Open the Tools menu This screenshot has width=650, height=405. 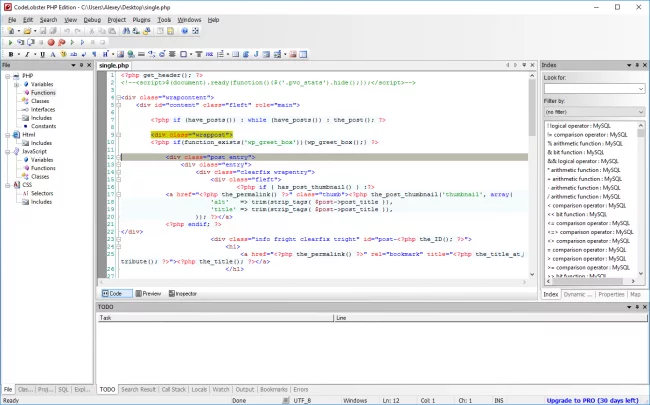(x=164, y=20)
